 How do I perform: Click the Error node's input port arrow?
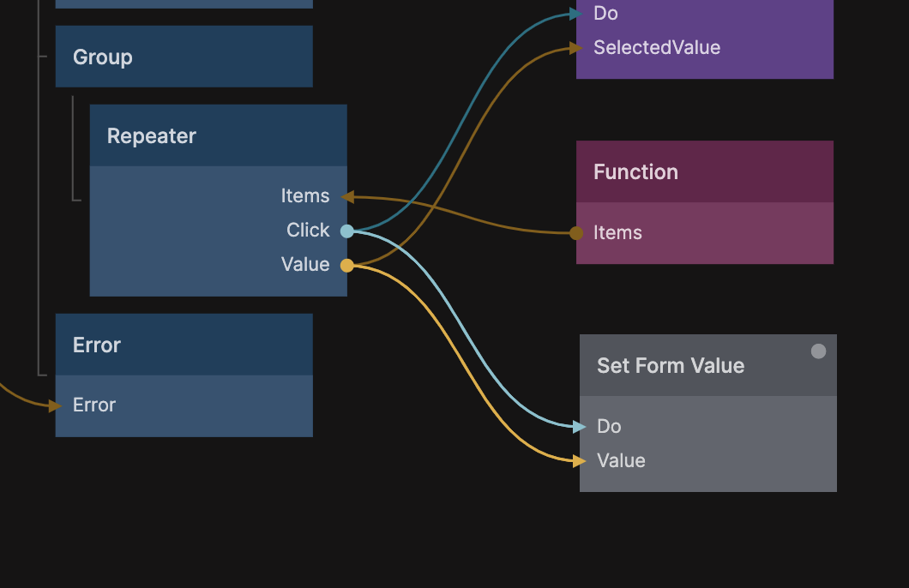point(56,405)
